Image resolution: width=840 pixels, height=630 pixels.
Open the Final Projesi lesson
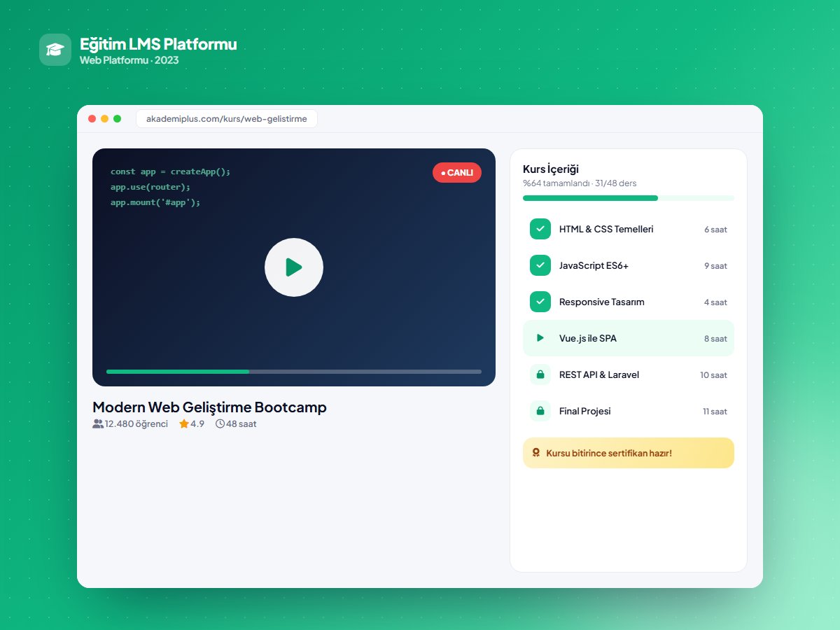pyautogui.click(x=629, y=411)
